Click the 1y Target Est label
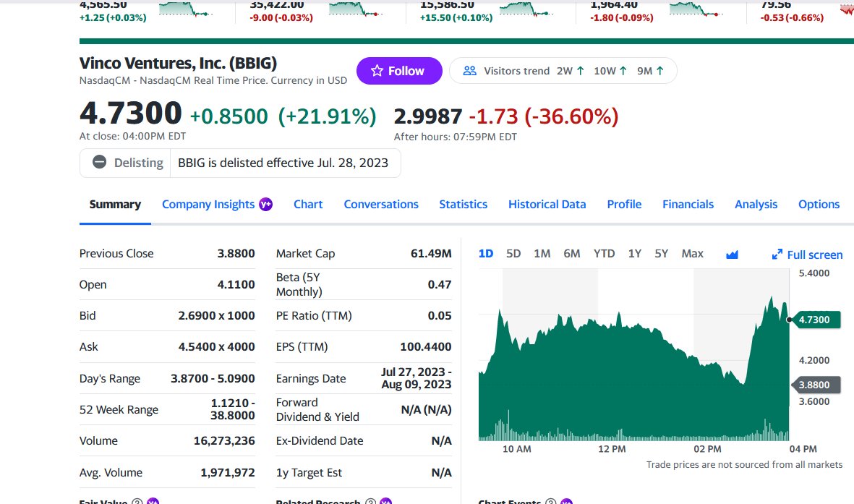The image size is (854, 504). (x=309, y=472)
